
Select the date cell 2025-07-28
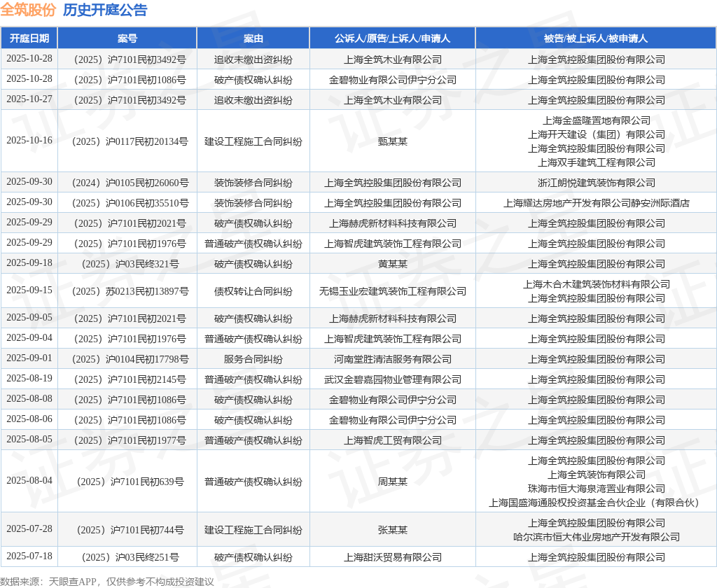click(29, 529)
